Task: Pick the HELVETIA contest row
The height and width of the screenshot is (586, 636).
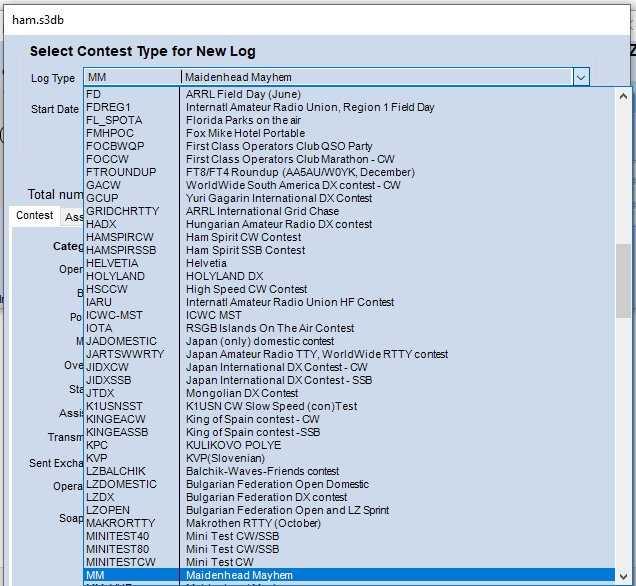Action: click(x=350, y=263)
